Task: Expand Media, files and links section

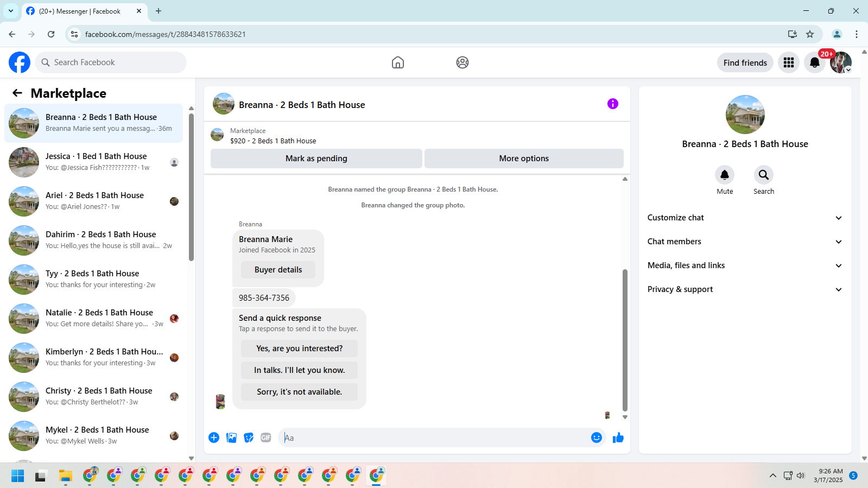Action: click(745, 265)
